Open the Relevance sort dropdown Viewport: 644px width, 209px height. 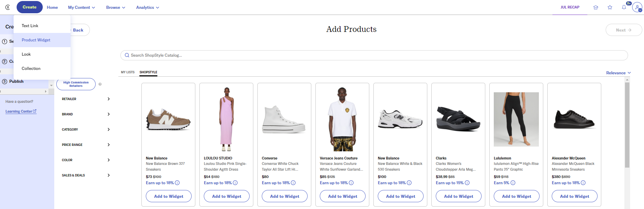point(618,73)
